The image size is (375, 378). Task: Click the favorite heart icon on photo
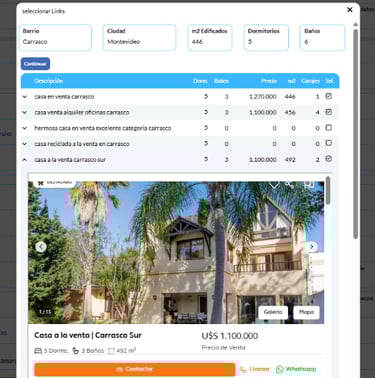274,184
